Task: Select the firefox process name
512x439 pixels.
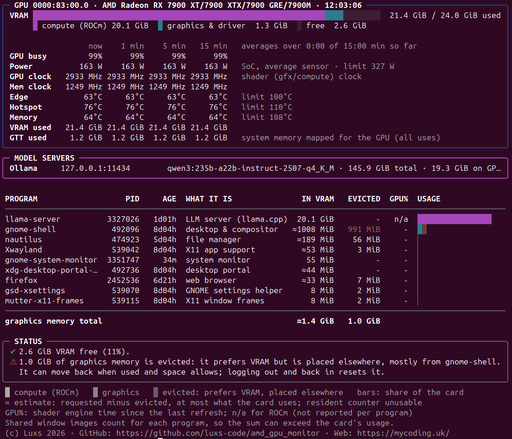Action: click(21, 280)
